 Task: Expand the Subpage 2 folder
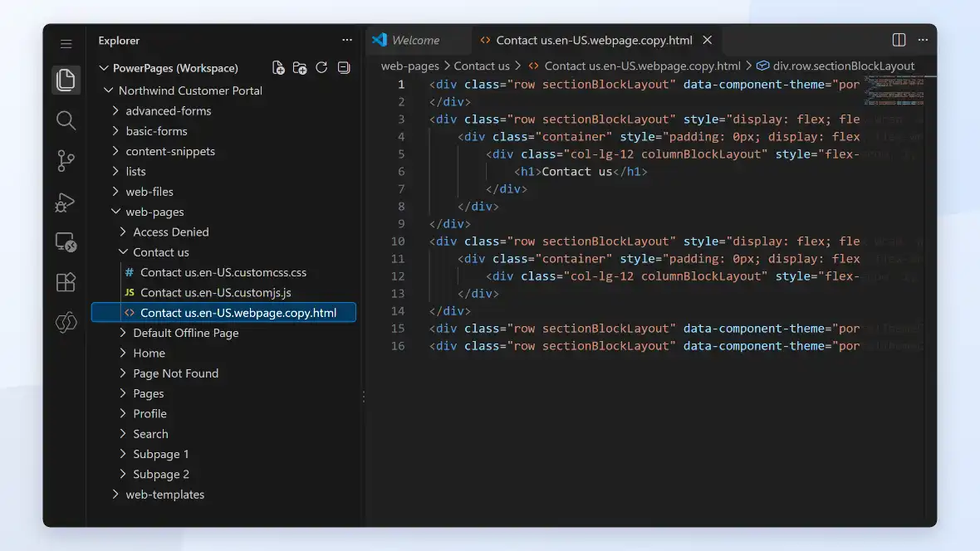pos(123,474)
